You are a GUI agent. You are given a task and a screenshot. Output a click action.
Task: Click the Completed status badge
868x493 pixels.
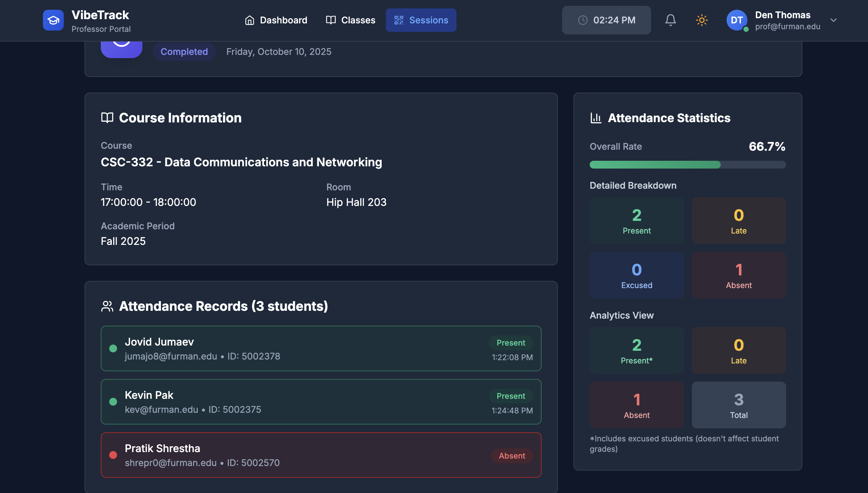(184, 51)
